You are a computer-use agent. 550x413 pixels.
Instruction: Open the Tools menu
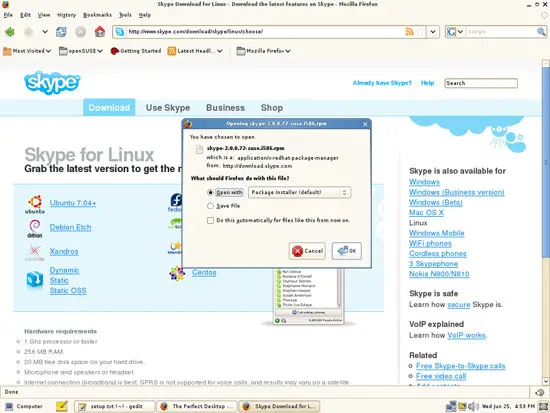coord(125,15)
